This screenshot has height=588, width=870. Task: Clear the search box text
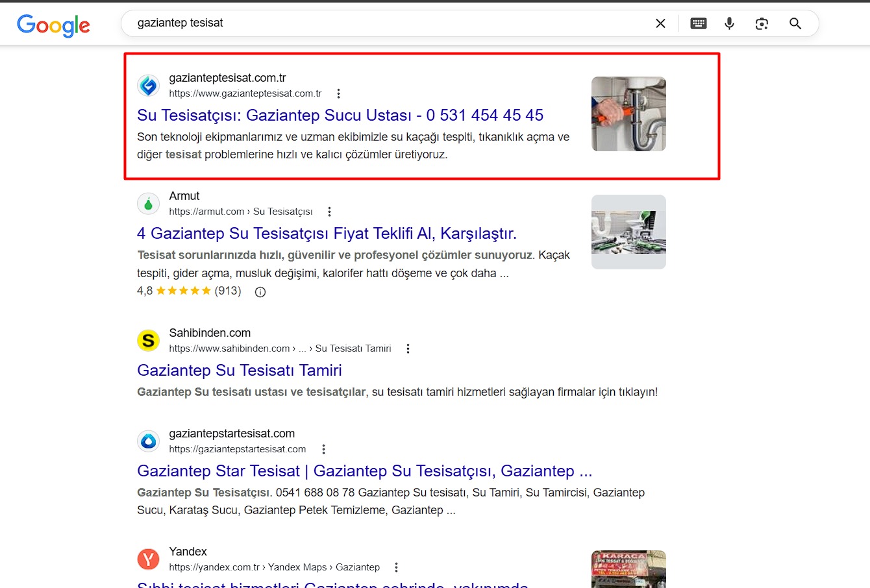pos(660,23)
